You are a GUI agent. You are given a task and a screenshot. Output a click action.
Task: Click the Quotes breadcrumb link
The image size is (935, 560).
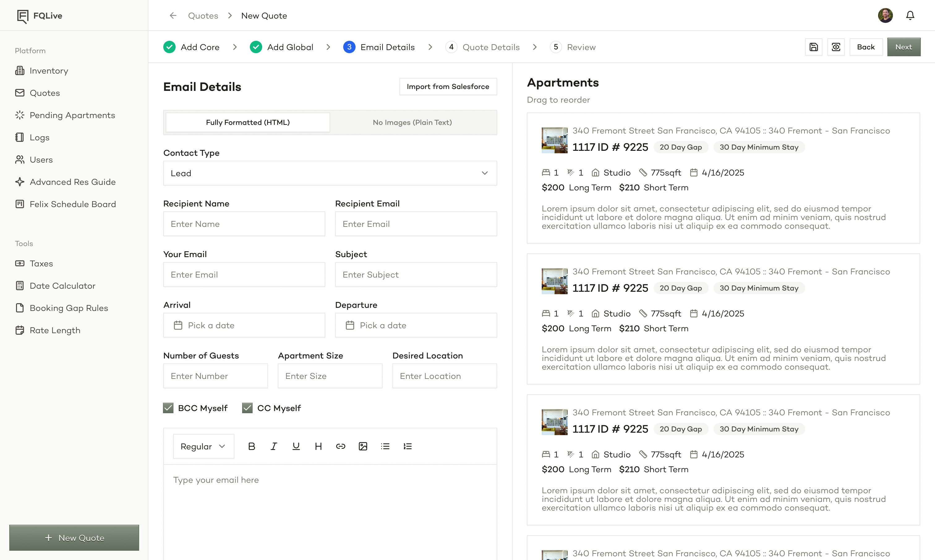203,15
